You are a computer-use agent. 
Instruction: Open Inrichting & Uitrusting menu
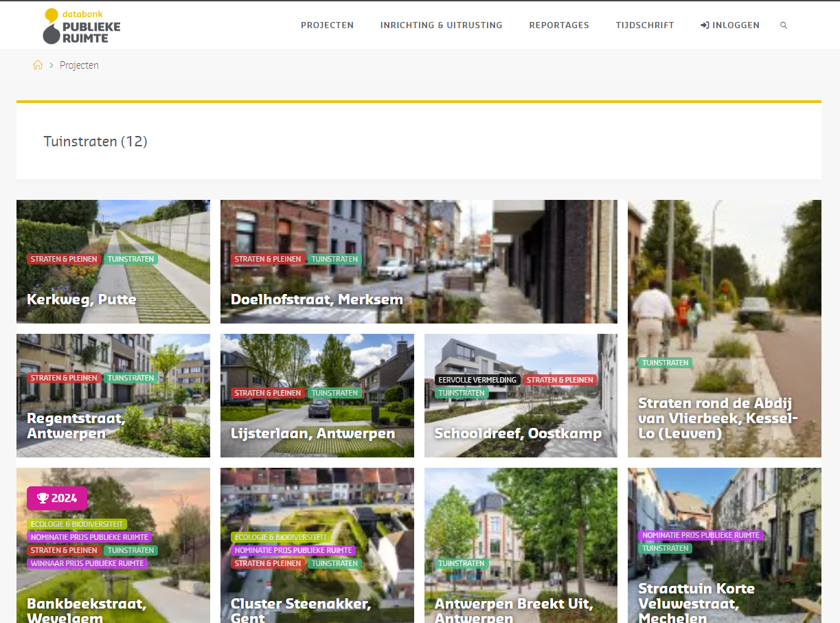[441, 25]
